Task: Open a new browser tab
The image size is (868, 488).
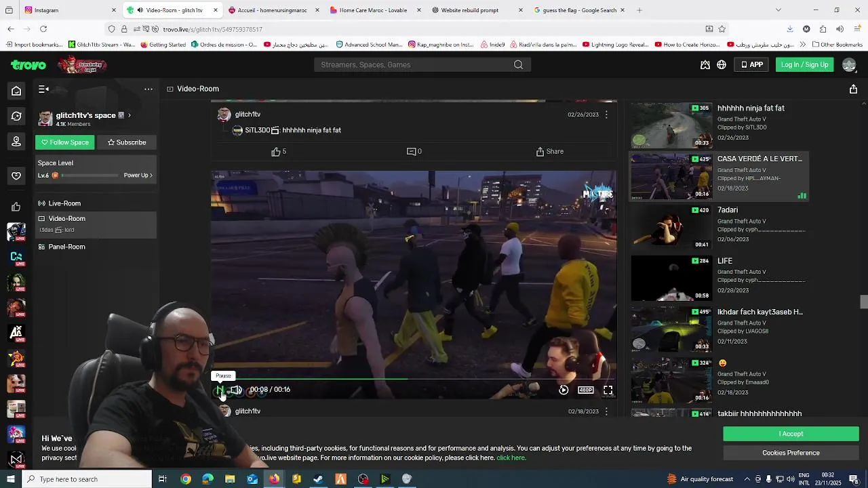Action: click(639, 10)
